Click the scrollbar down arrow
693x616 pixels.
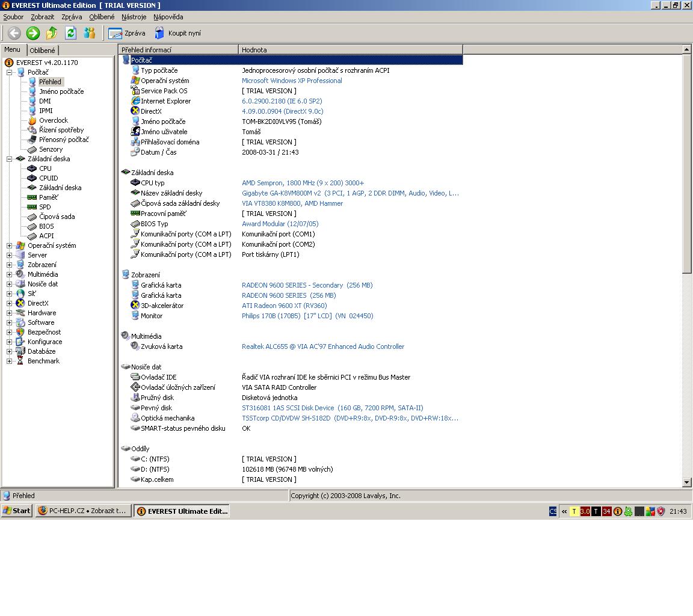point(686,482)
